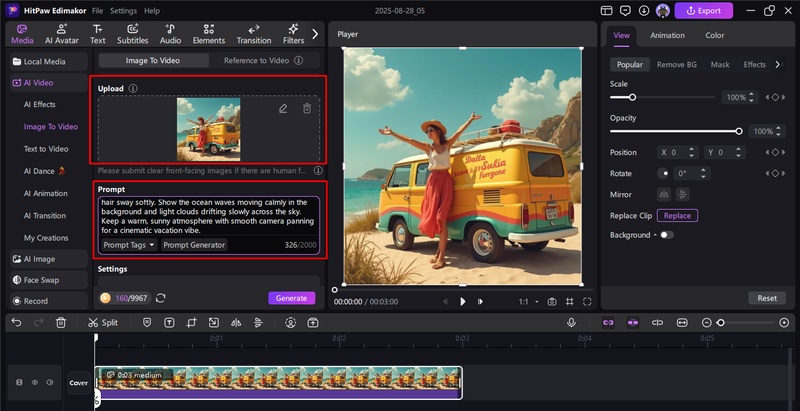Image resolution: width=800 pixels, height=411 pixels.
Task: Click the Prompt Generator button
Action: pyautogui.click(x=194, y=245)
